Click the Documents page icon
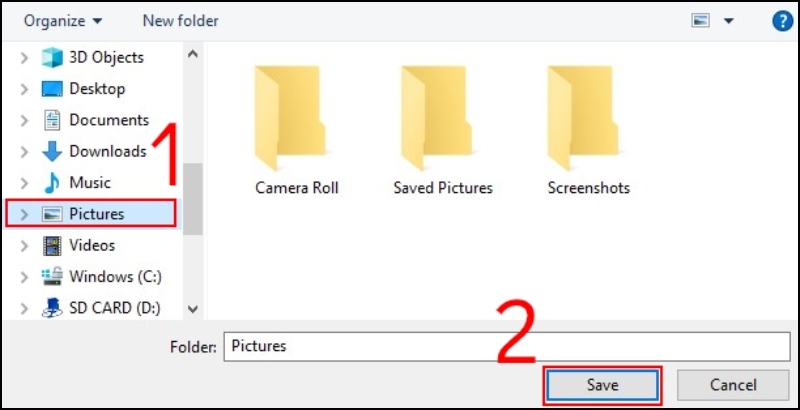 (52, 120)
